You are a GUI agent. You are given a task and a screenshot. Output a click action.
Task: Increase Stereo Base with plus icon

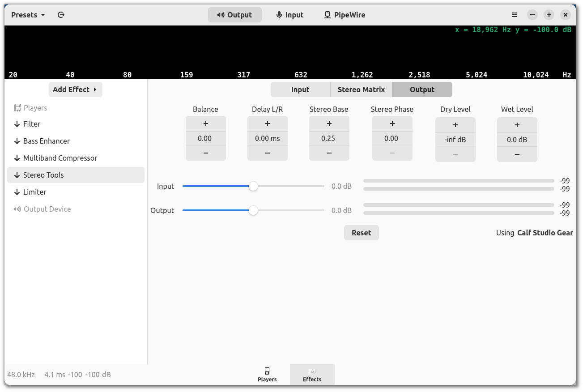(x=329, y=124)
